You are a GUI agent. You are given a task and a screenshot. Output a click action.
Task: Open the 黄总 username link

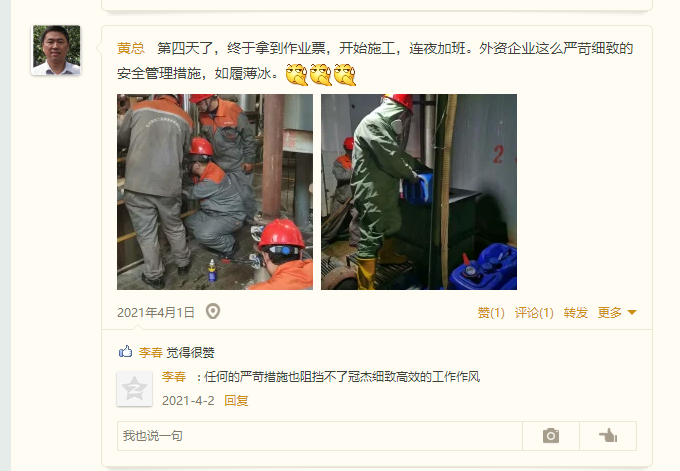coord(131,48)
